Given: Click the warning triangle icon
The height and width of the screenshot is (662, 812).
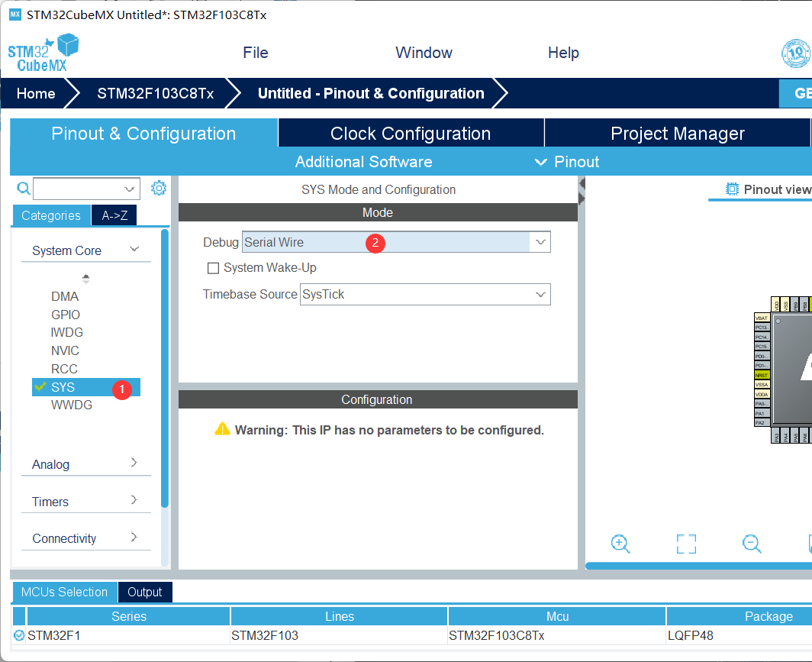Looking at the screenshot, I should coord(223,429).
